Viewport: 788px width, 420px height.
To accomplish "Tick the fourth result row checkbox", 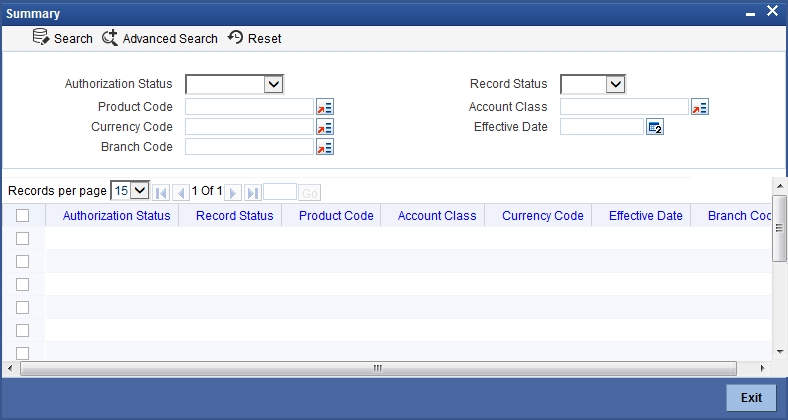I will (23, 307).
